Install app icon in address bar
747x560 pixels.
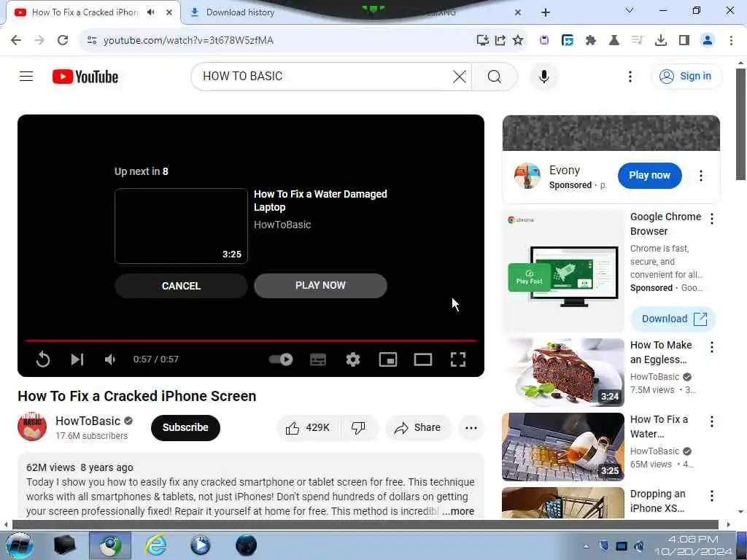pyautogui.click(x=483, y=41)
